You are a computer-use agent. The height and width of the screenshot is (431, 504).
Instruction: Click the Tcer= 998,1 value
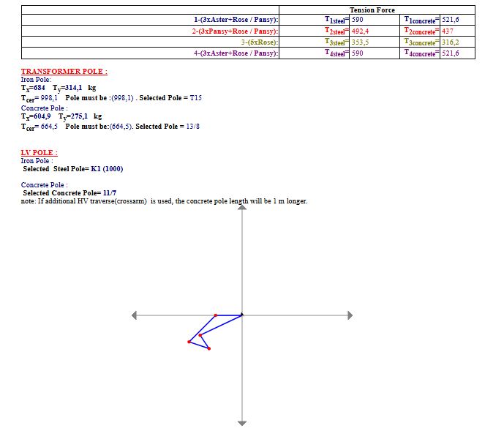(40, 98)
